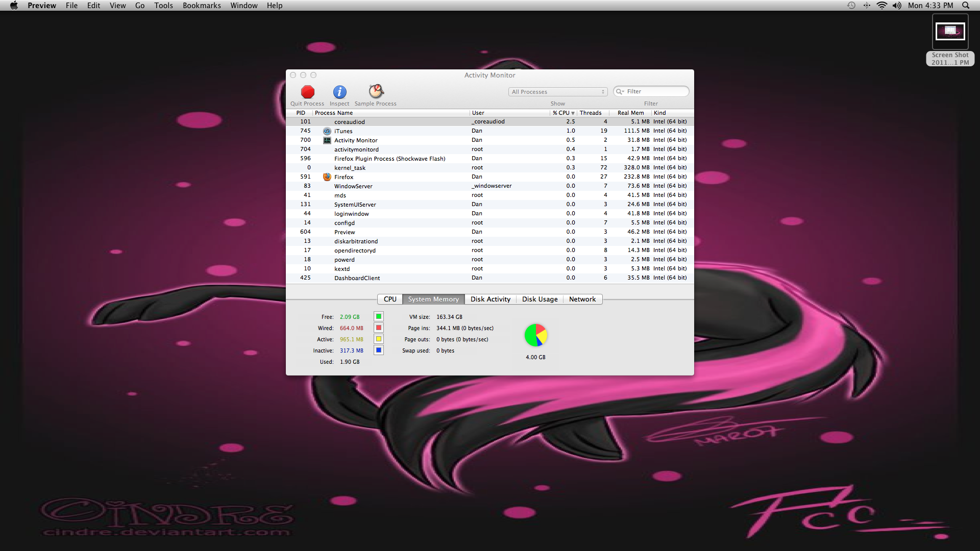The height and width of the screenshot is (551, 980).
Task: Click the Firefox icon in process list
Action: 327,177
